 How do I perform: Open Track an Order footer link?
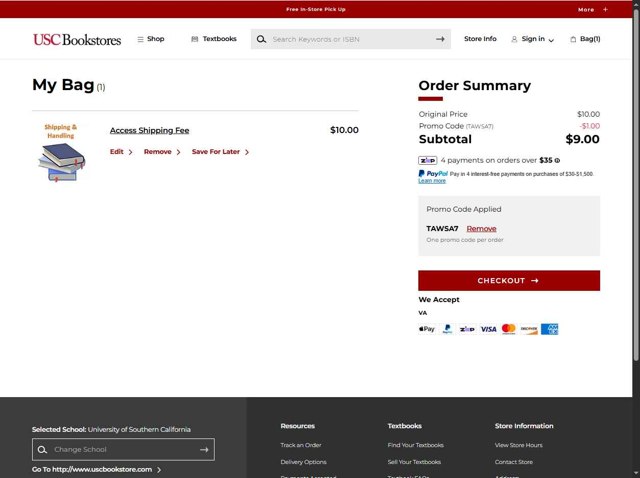pos(301,445)
